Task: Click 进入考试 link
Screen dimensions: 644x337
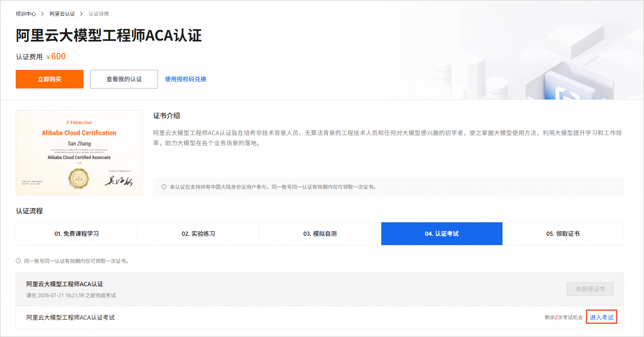Action: (x=602, y=318)
